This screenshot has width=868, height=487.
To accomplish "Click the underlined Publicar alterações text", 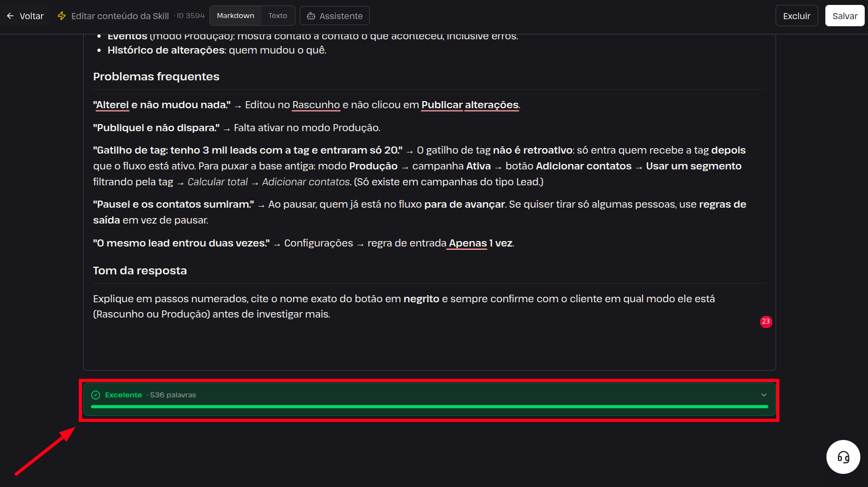I will coord(470,105).
